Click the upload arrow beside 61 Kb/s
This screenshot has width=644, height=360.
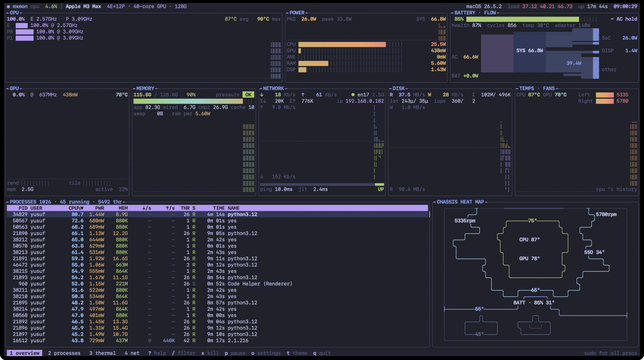[303, 95]
